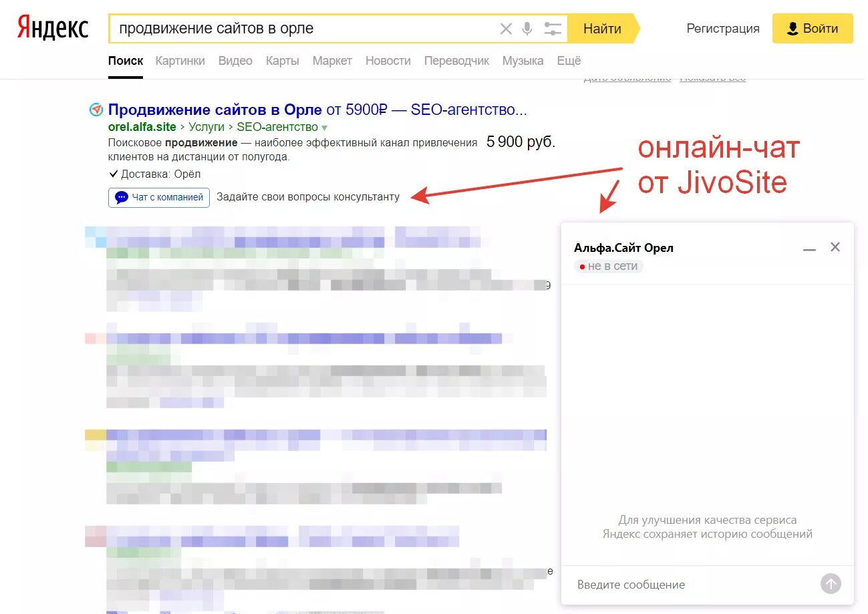Close the Альфа.Сайт Орел chat window
868x614 pixels.
[835, 247]
